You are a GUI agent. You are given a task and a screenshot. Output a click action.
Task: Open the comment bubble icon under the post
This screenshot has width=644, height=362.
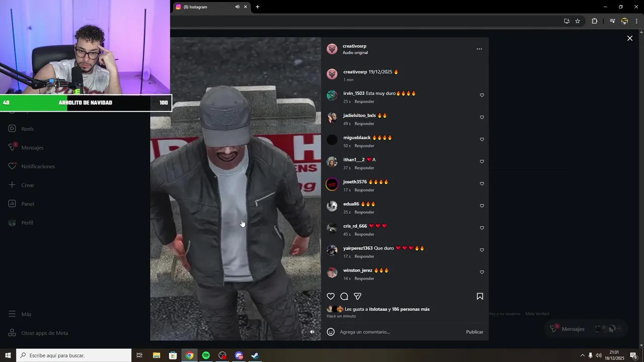pyautogui.click(x=344, y=297)
